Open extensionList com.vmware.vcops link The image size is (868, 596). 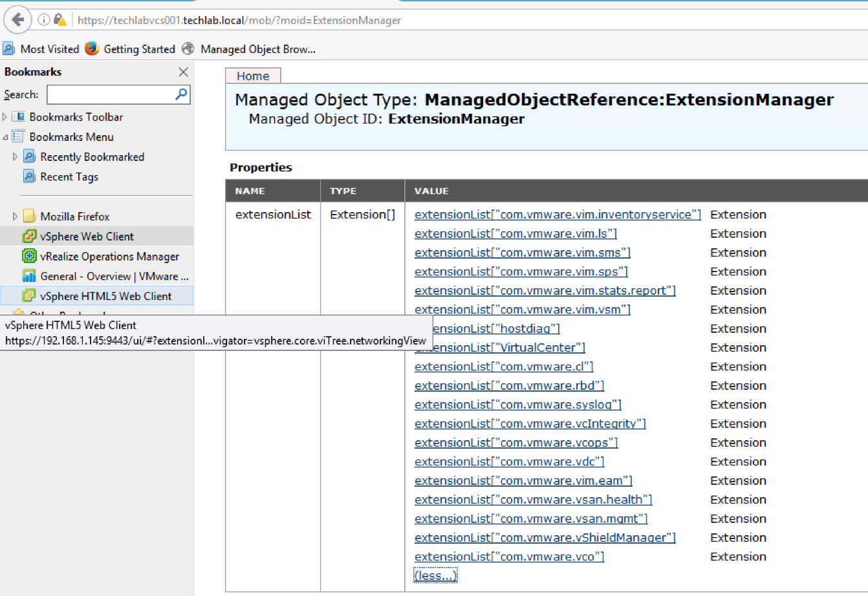[516, 443]
